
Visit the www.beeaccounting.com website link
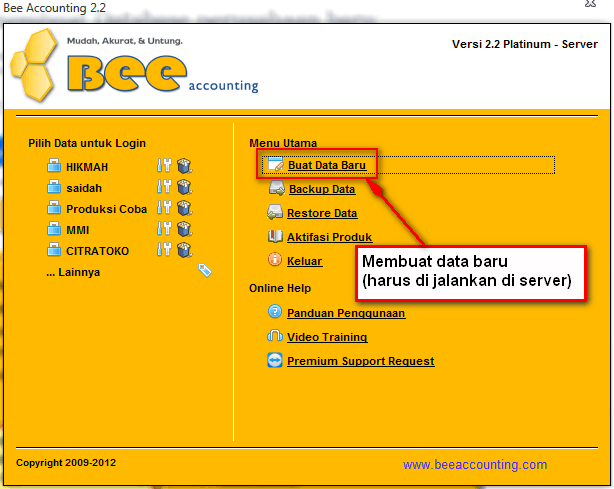coord(475,465)
